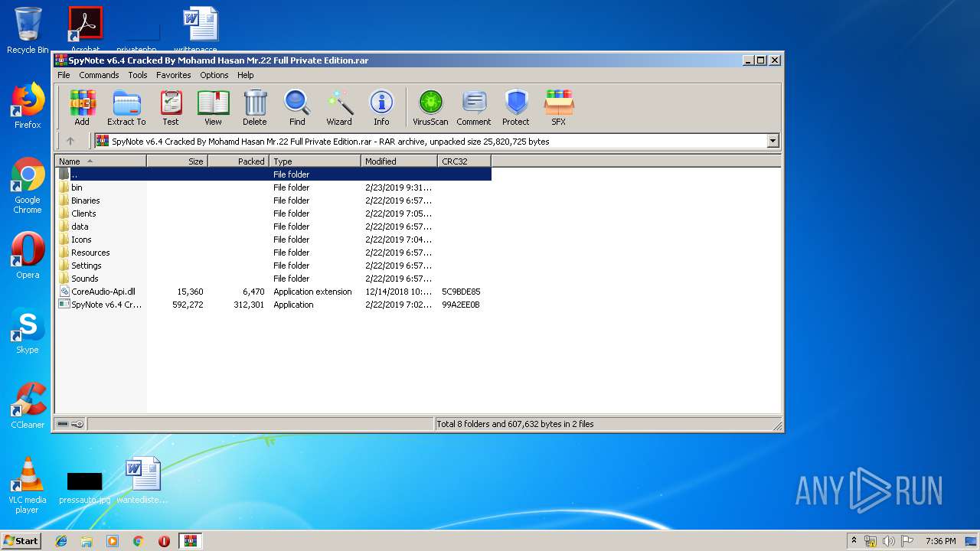The height and width of the screenshot is (551, 980).
Task: Sort by CRC32 column header
Action: pos(464,161)
